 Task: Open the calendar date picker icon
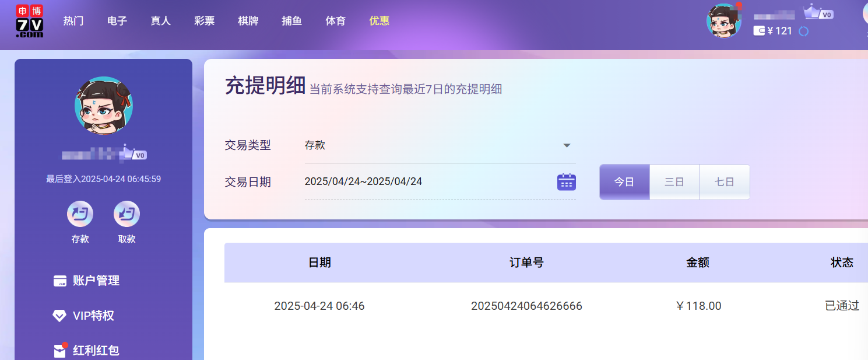[566, 182]
